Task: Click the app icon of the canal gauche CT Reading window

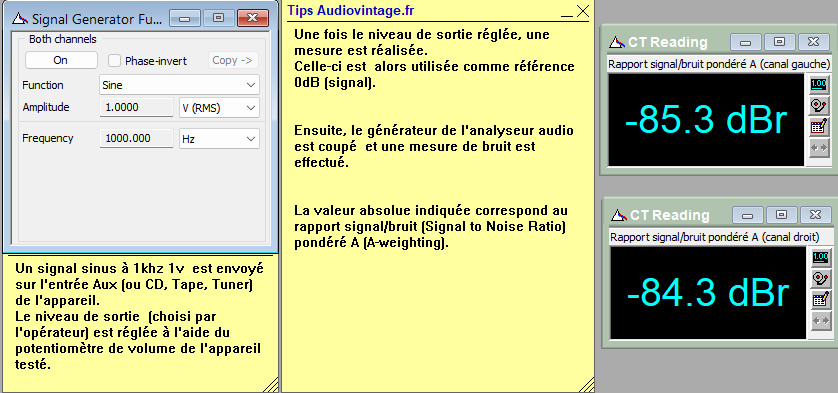Action: (617, 42)
